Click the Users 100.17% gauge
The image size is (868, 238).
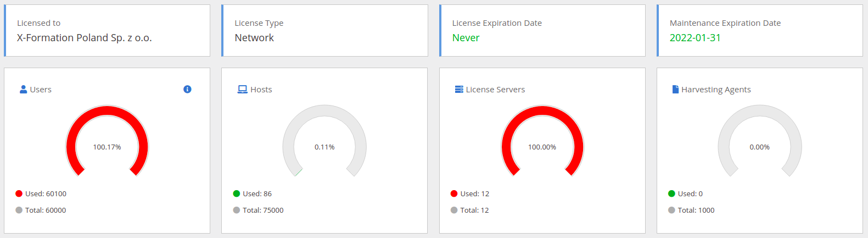coord(107,141)
